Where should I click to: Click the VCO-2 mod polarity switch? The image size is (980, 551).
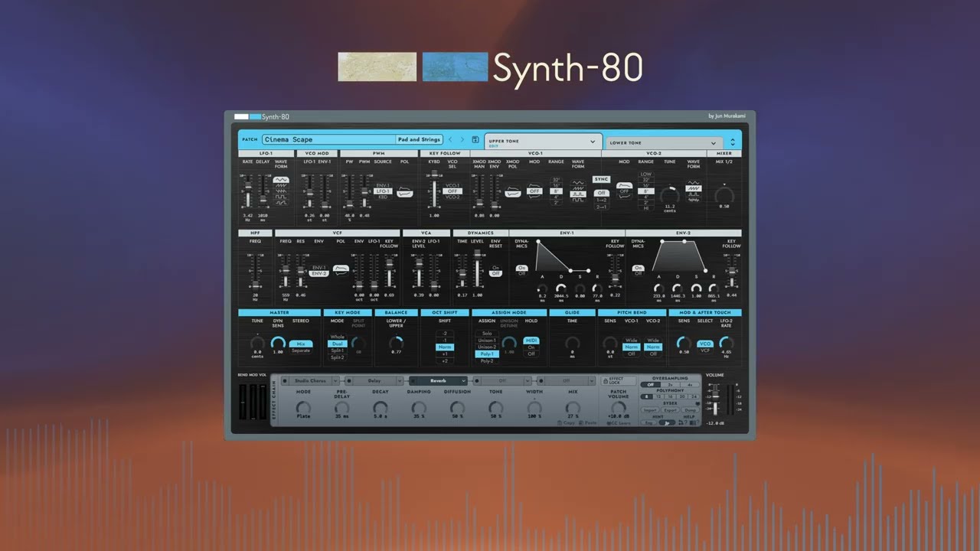pos(624,191)
